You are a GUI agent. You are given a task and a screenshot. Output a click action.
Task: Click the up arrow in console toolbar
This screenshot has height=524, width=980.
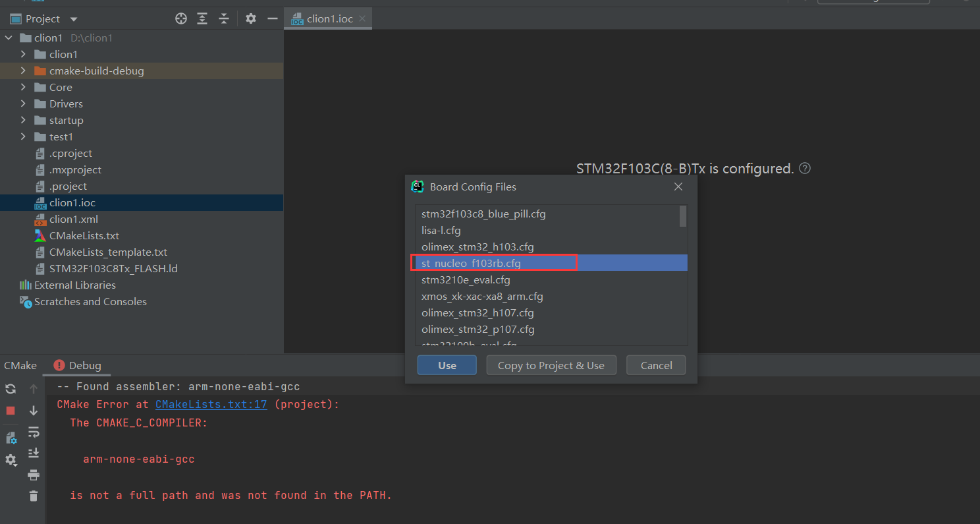34,389
